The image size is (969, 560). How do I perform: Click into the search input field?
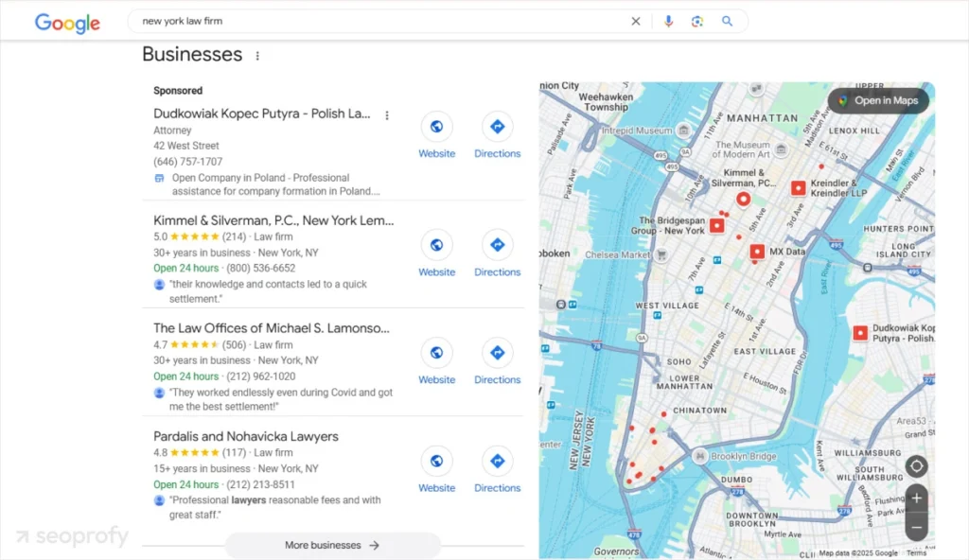(x=379, y=21)
